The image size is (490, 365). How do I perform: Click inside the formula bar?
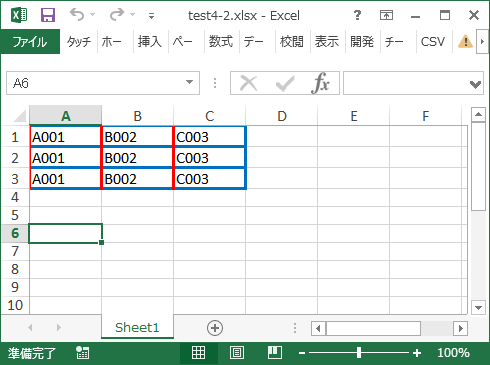405,83
